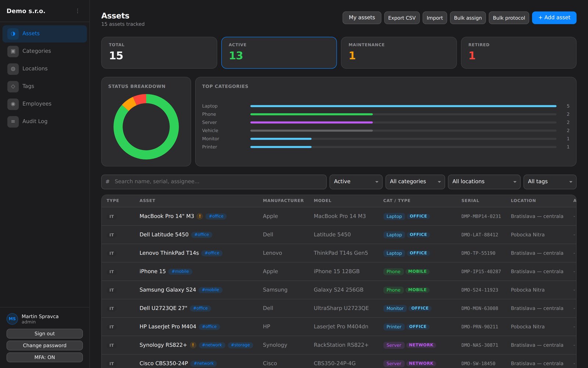Click Monitor badge in Dell U2723QE row
This screenshot has width=588, height=368.
pyautogui.click(x=395, y=308)
